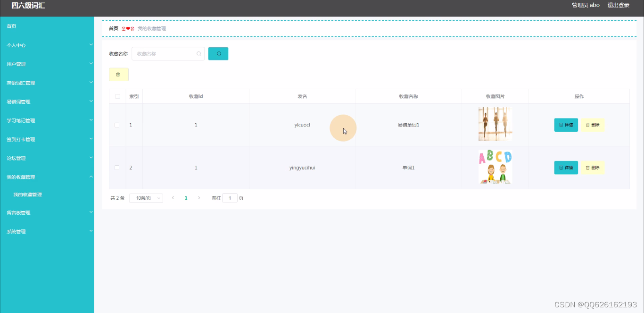Click 删除 button for 易错单词1
Screen dimensions: 644x313
[x=593, y=125]
